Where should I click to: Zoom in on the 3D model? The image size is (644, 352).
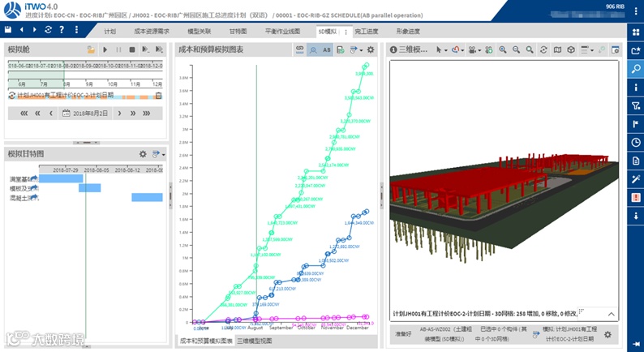pos(503,49)
